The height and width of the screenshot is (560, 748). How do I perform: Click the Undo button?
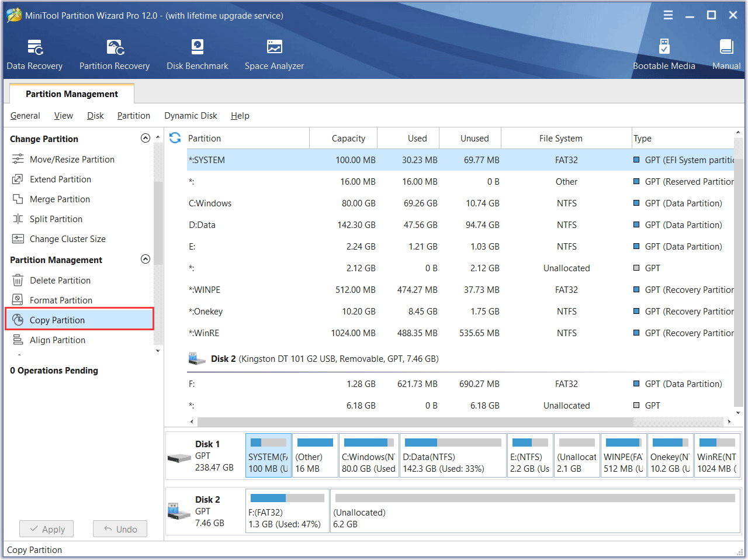pos(120,529)
